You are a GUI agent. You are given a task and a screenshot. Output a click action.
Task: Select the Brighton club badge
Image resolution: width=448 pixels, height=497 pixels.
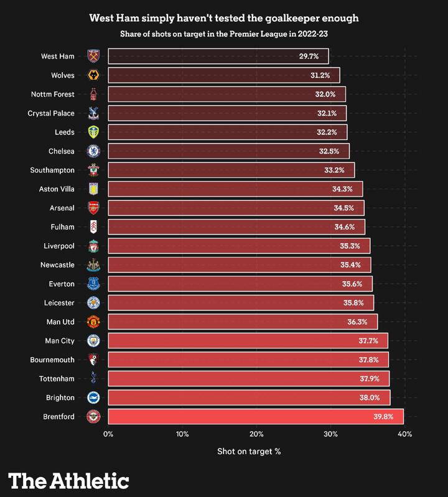pyautogui.click(x=93, y=397)
